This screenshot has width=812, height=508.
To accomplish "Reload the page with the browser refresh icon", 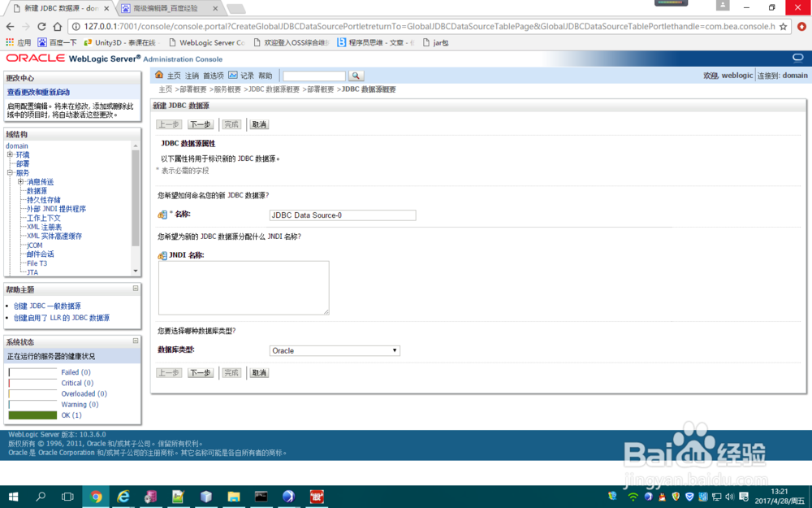I will [x=42, y=27].
